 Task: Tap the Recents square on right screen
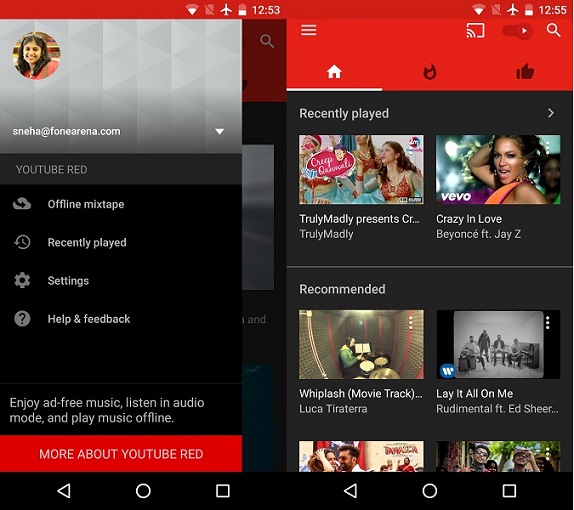(509, 491)
